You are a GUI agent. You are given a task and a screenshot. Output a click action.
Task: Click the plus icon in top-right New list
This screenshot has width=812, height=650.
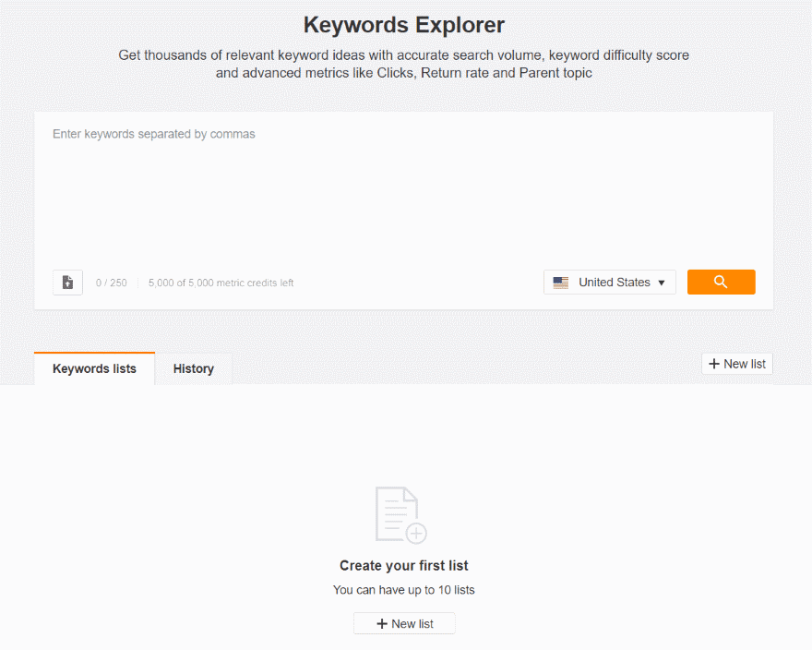coord(713,364)
